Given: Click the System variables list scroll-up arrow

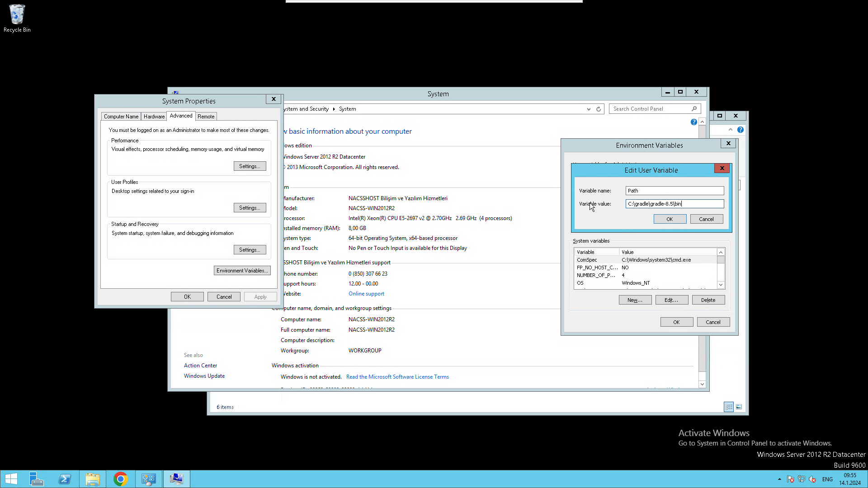Looking at the screenshot, I should click(x=721, y=252).
